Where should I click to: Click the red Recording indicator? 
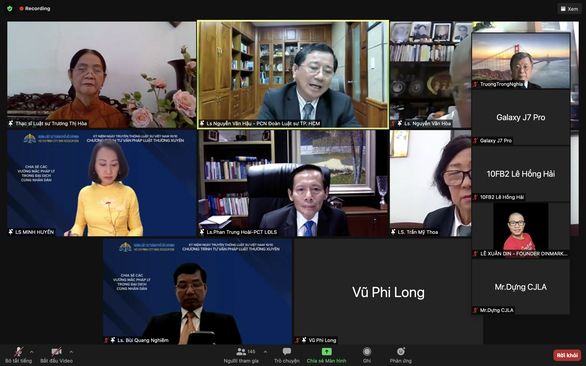(35, 8)
